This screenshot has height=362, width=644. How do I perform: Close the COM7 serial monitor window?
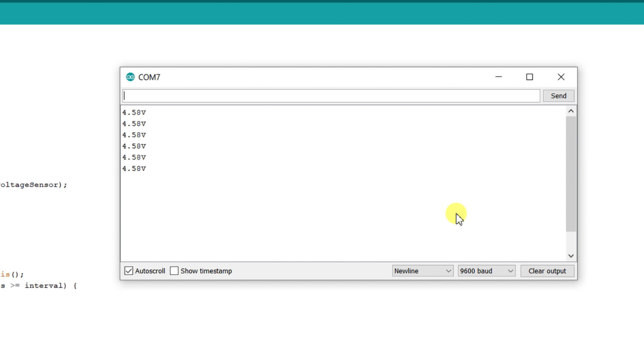[561, 77]
